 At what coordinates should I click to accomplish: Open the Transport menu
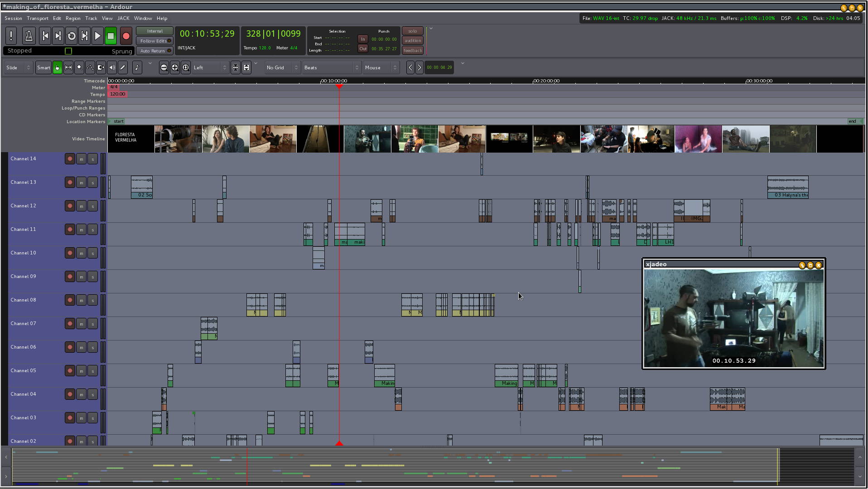coord(37,18)
